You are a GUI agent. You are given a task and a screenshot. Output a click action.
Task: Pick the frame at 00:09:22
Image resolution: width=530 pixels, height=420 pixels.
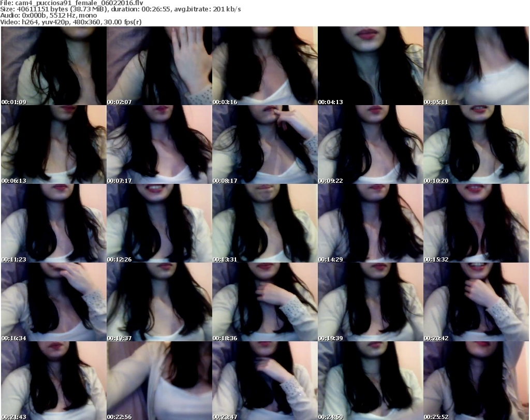pos(371,144)
